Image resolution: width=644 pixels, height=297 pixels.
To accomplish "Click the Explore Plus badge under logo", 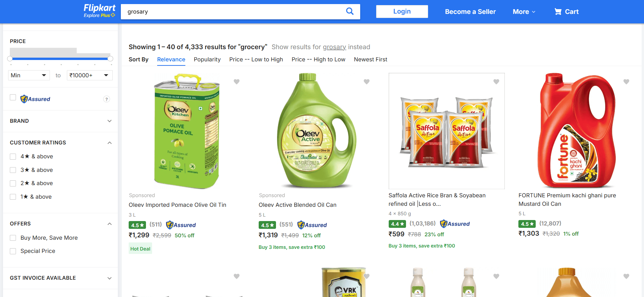I will (x=99, y=15).
